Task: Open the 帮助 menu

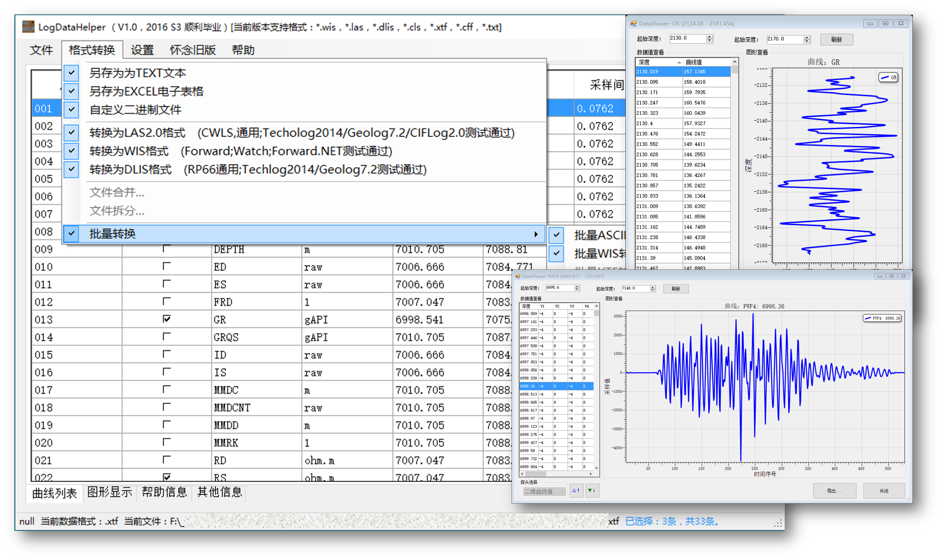Action: pyautogui.click(x=243, y=50)
